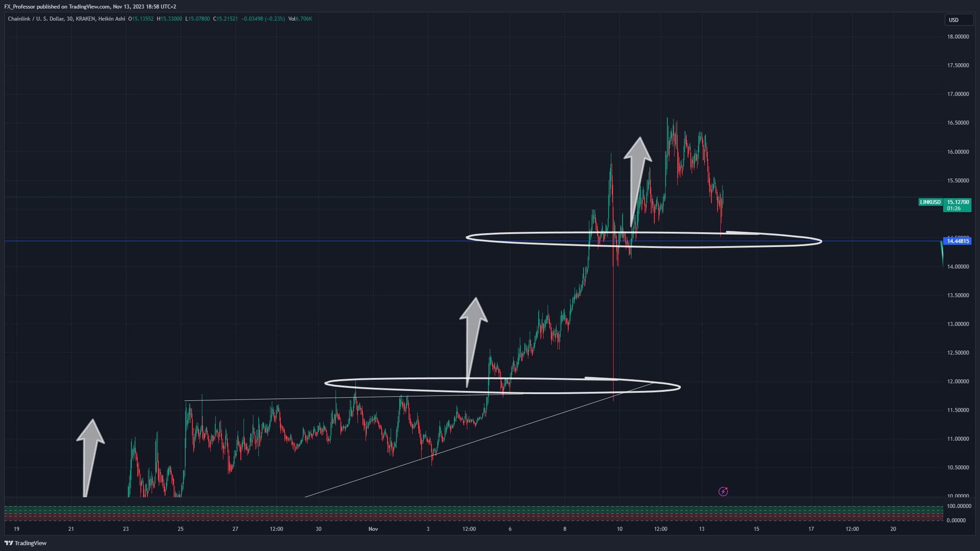Click the 11.50000 price axis label
This screenshot has width=980, height=551.
coord(958,410)
